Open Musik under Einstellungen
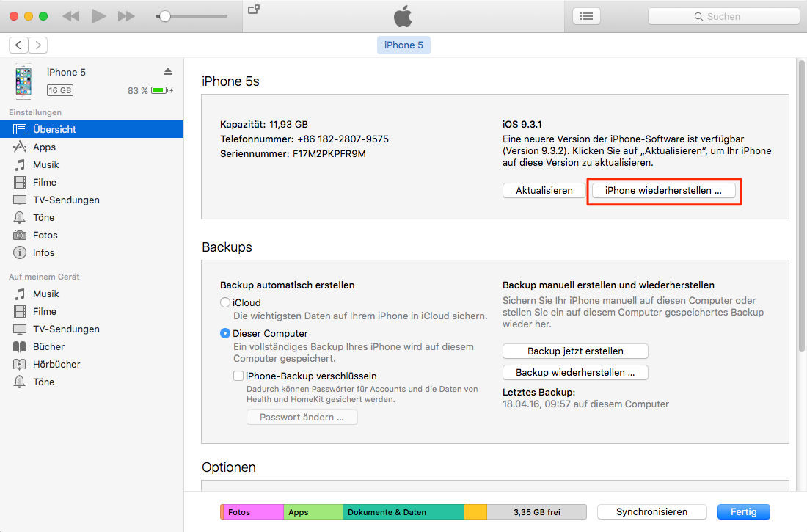Image resolution: width=807 pixels, height=532 pixels. (x=92, y=165)
